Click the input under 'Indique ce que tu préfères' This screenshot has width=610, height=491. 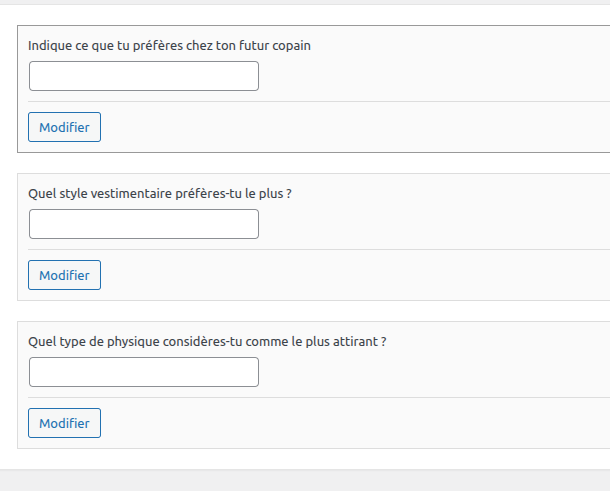144,76
